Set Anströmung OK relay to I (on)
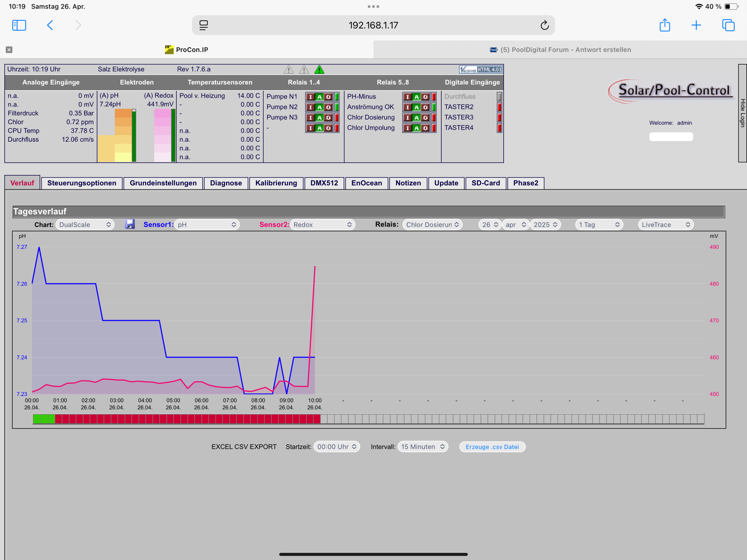 click(x=408, y=107)
